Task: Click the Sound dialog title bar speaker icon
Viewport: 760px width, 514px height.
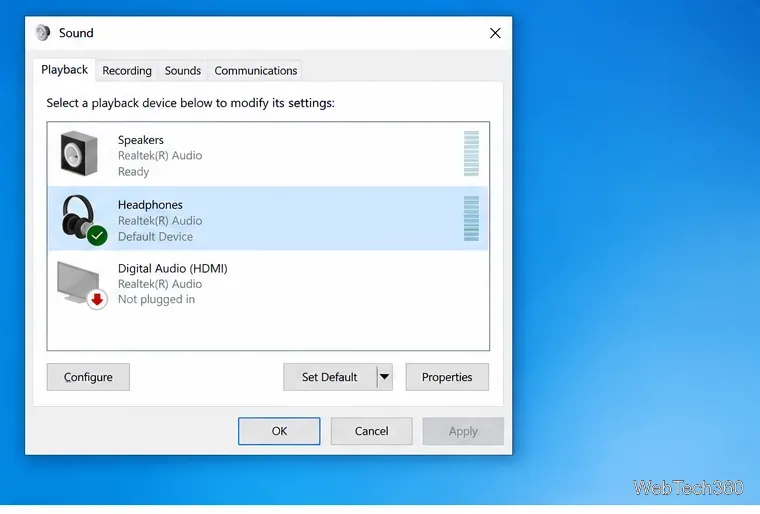Action: 43,33
